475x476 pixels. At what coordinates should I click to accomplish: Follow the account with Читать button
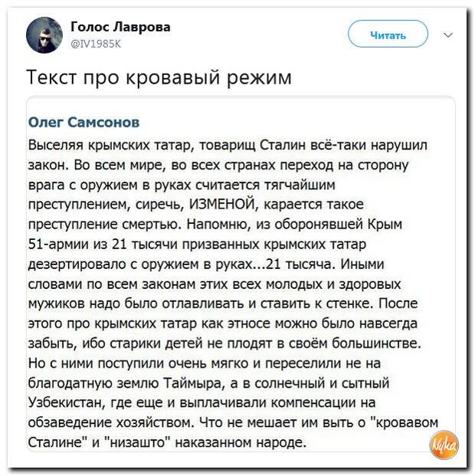[388, 34]
